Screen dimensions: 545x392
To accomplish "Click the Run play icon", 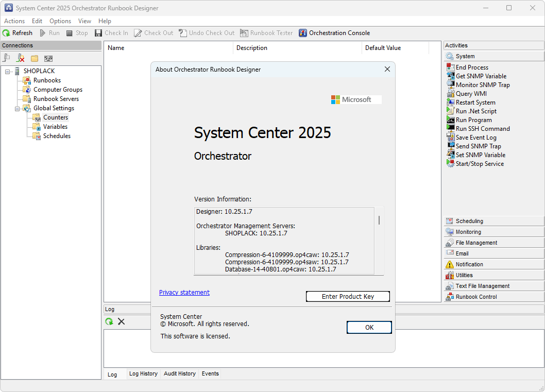I will point(43,33).
